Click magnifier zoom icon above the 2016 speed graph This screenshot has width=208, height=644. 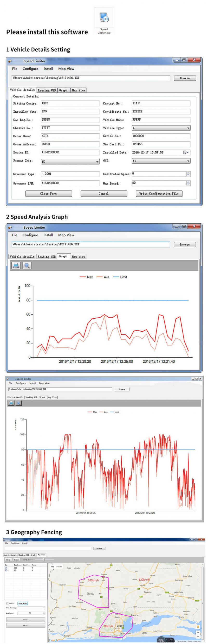27,266
